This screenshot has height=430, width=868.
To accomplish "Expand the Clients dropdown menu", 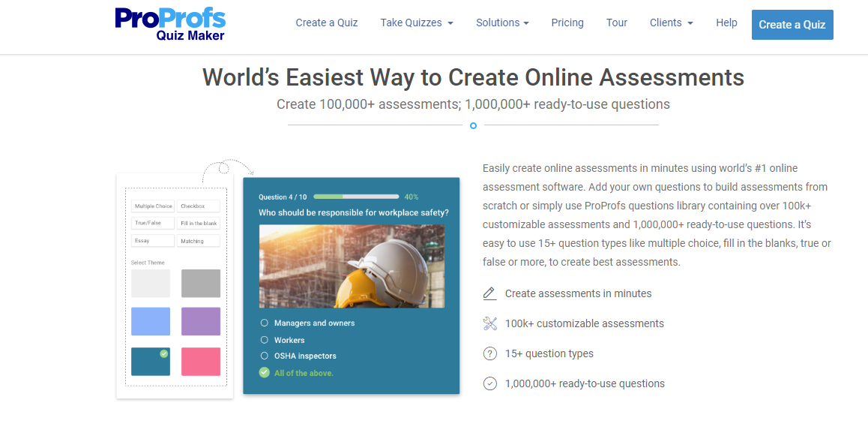I will [671, 23].
